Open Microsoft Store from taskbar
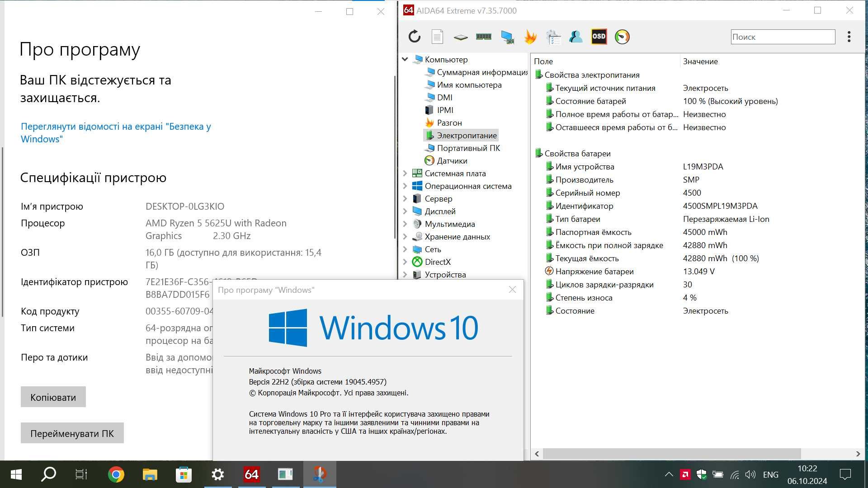The width and height of the screenshot is (868, 488). [x=184, y=474]
